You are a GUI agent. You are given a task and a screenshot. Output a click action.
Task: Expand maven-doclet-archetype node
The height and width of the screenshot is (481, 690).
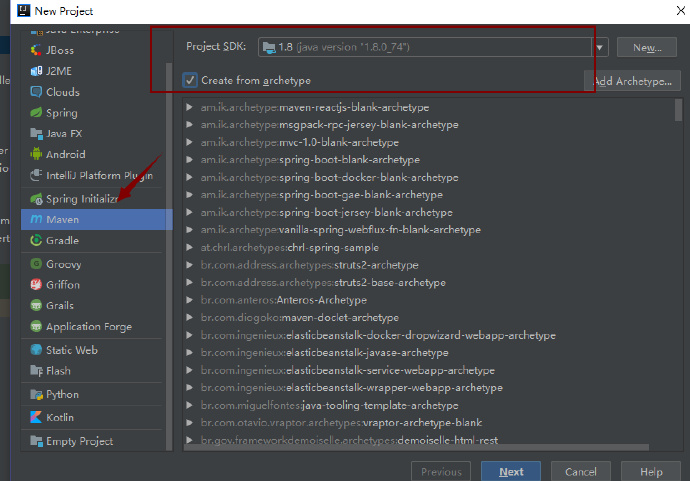(x=189, y=317)
